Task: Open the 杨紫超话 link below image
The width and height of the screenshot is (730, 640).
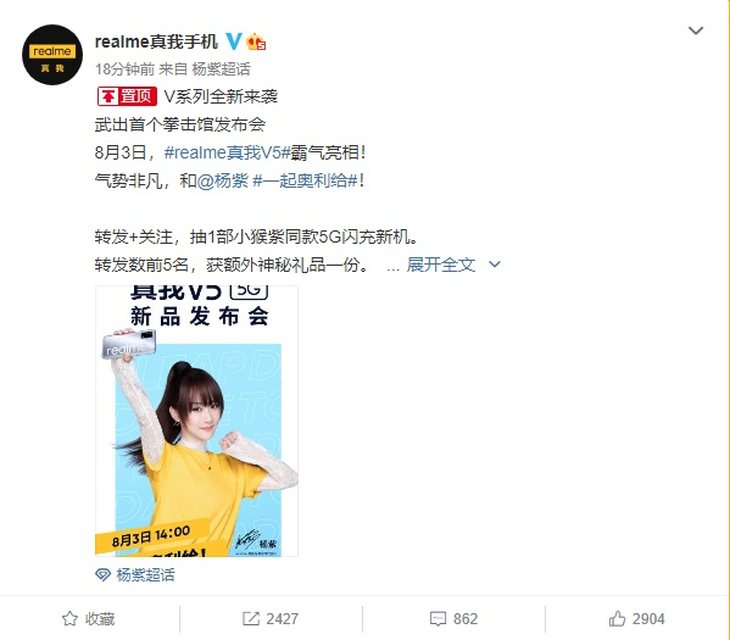Action: pos(145,575)
